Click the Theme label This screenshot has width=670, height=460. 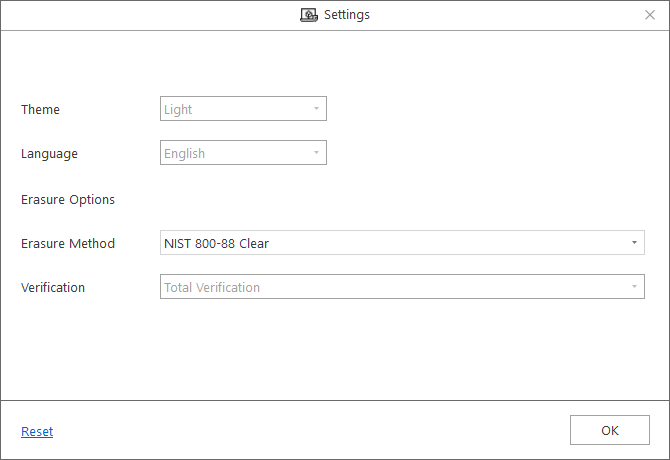point(41,109)
